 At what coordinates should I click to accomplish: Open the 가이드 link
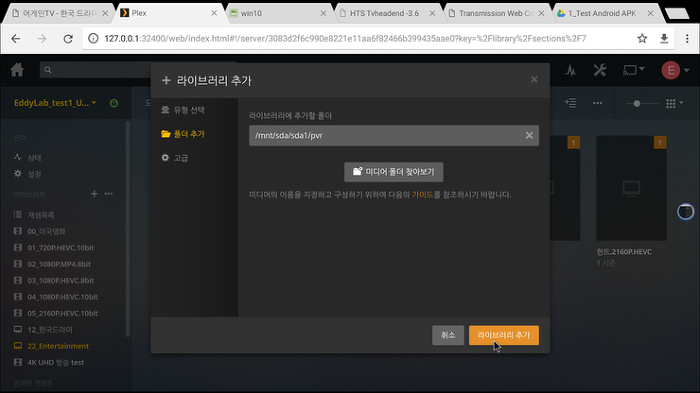422,195
